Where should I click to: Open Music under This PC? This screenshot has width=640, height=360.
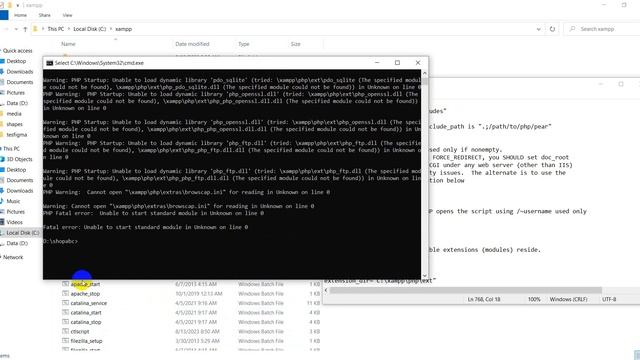[13, 201]
